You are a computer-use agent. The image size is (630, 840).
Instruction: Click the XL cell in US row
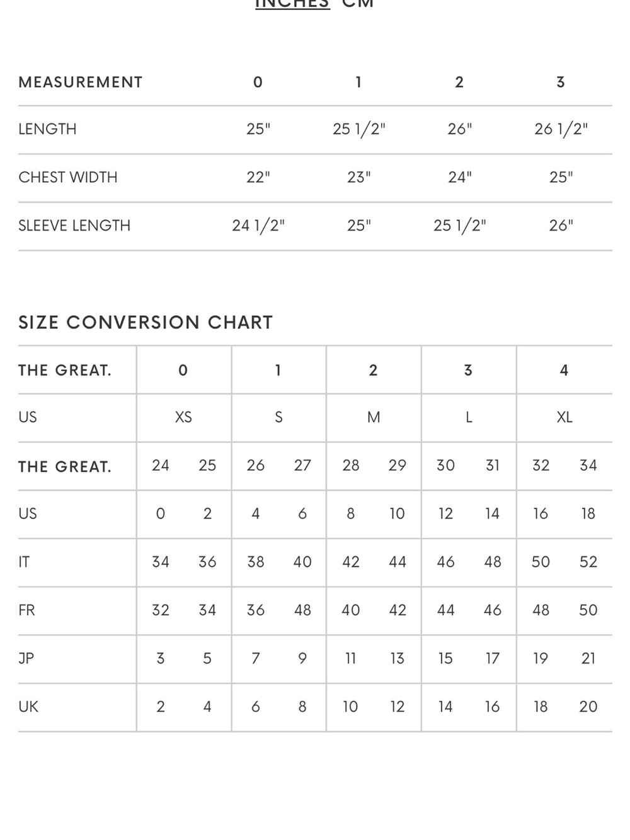click(x=564, y=417)
